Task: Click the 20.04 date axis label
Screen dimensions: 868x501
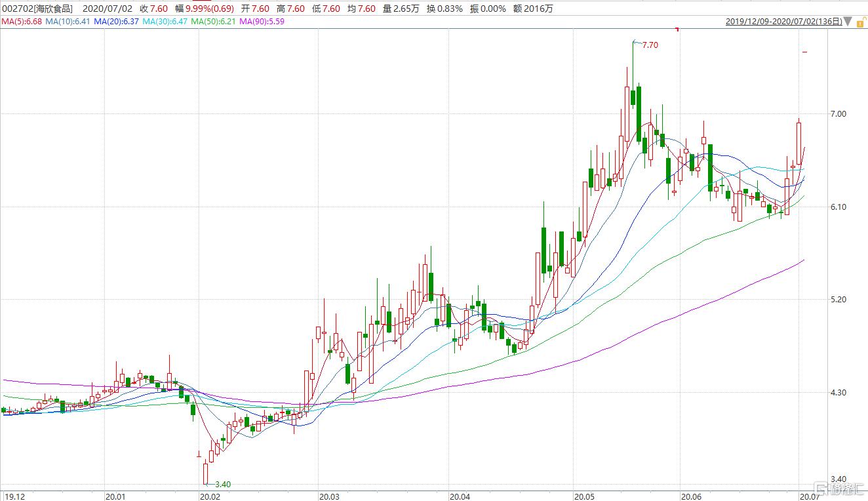Action: point(460,496)
